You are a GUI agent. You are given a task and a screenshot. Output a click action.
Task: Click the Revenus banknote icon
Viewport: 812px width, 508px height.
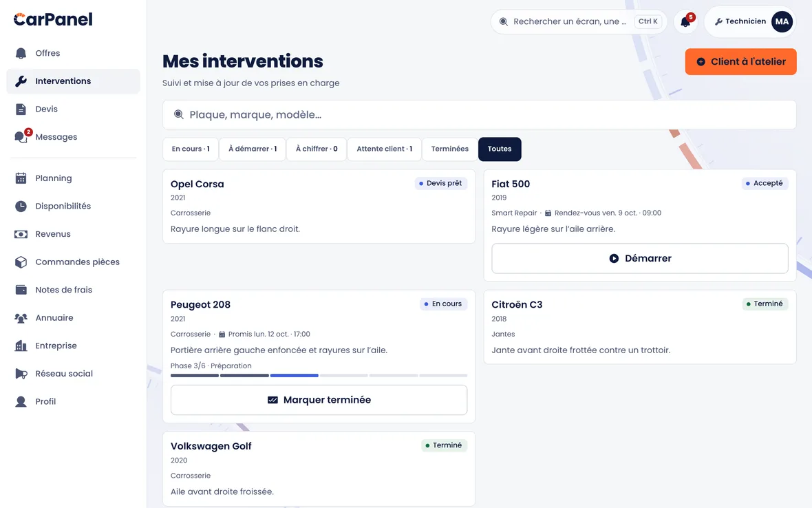tap(21, 234)
